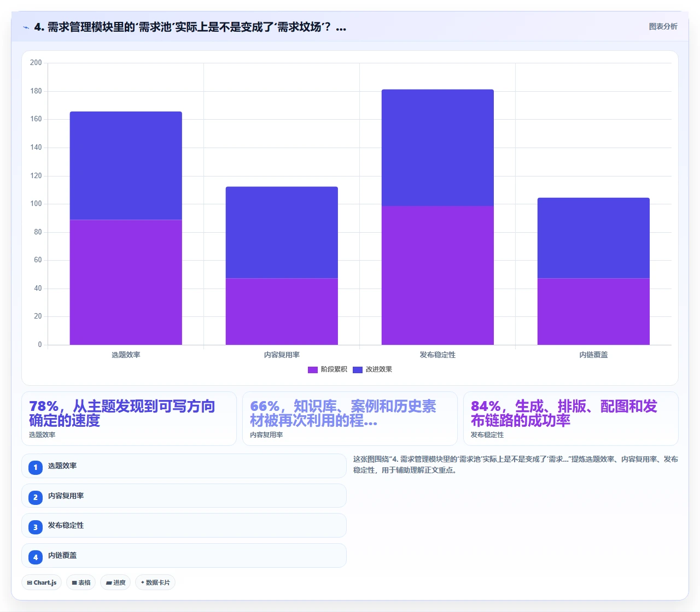The width and height of the screenshot is (700, 612).
Task: Click the purple 选题效率 bar segment
Action: (x=126, y=282)
